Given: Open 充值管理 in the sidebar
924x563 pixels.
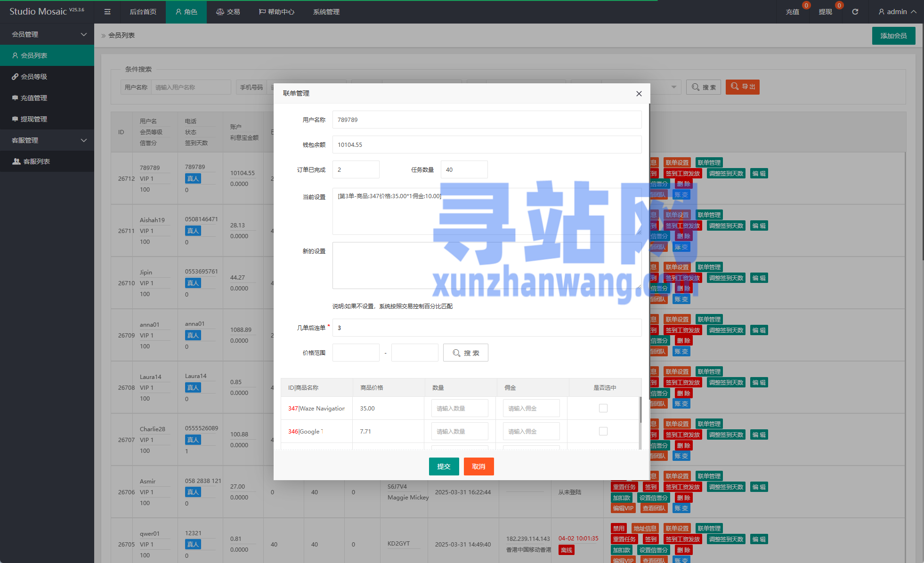Looking at the screenshot, I should pos(47,98).
